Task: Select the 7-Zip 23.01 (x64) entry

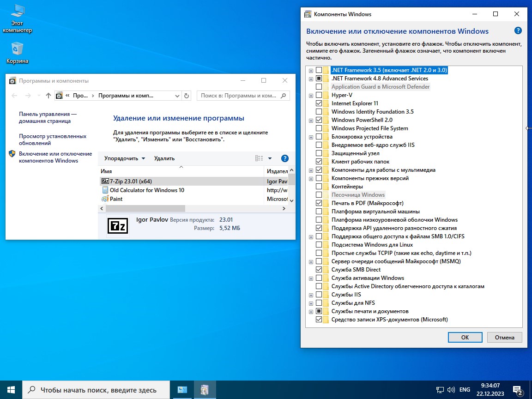Action: tap(131, 181)
